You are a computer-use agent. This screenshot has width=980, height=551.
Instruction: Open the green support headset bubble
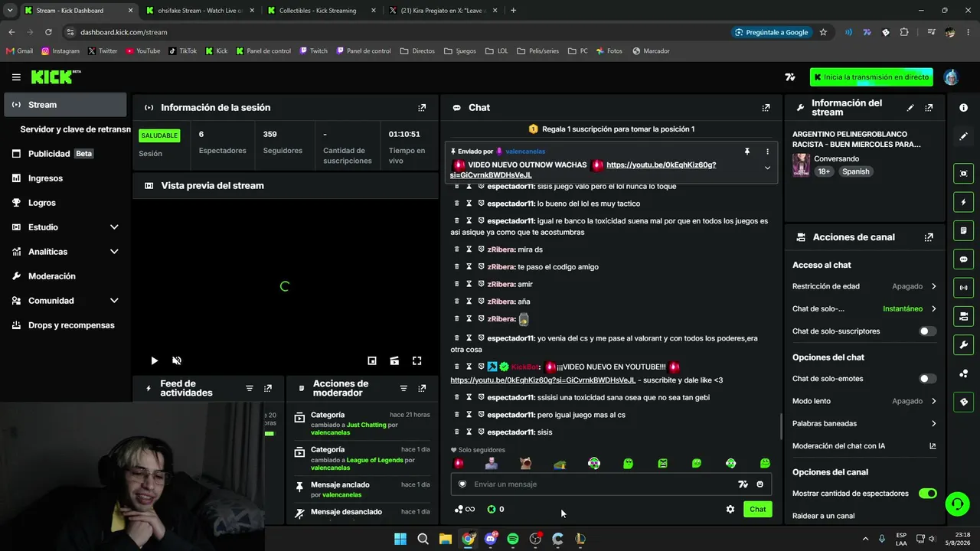[956, 504]
